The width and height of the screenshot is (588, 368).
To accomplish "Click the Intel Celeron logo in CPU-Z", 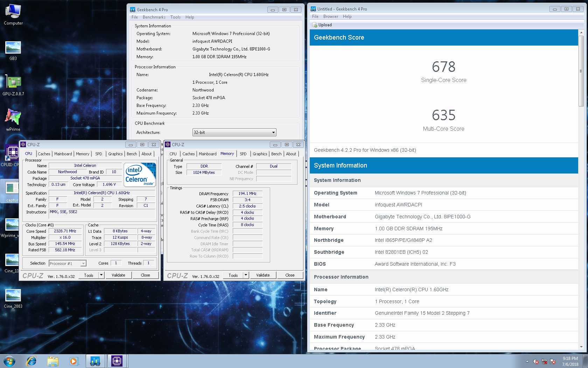I will tap(140, 175).
